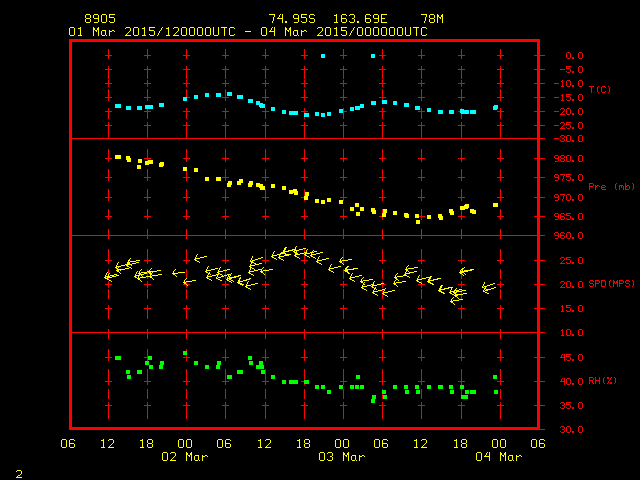The image size is (640, 480).
Task: Click the 975.0 pressure tick label
Action: coord(571,178)
